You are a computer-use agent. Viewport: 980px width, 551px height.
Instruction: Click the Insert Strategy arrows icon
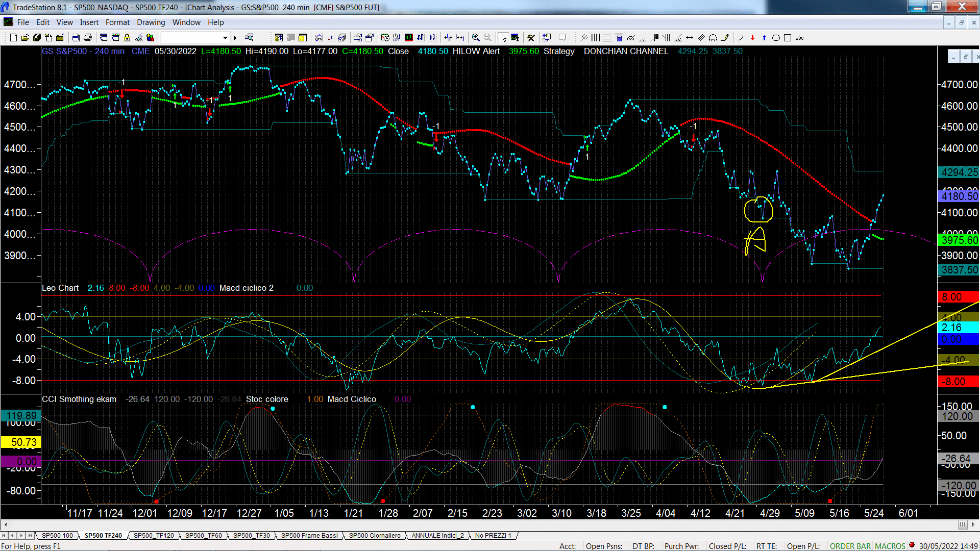(x=330, y=38)
